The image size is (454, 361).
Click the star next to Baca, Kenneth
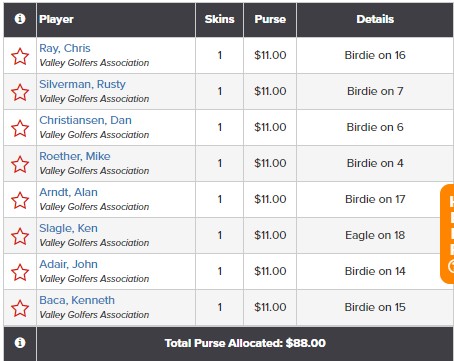(20, 308)
